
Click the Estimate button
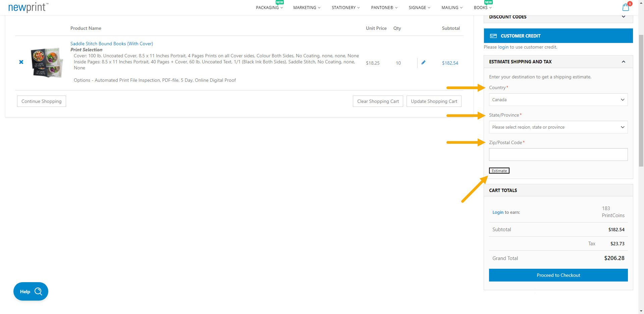[x=499, y=170]
